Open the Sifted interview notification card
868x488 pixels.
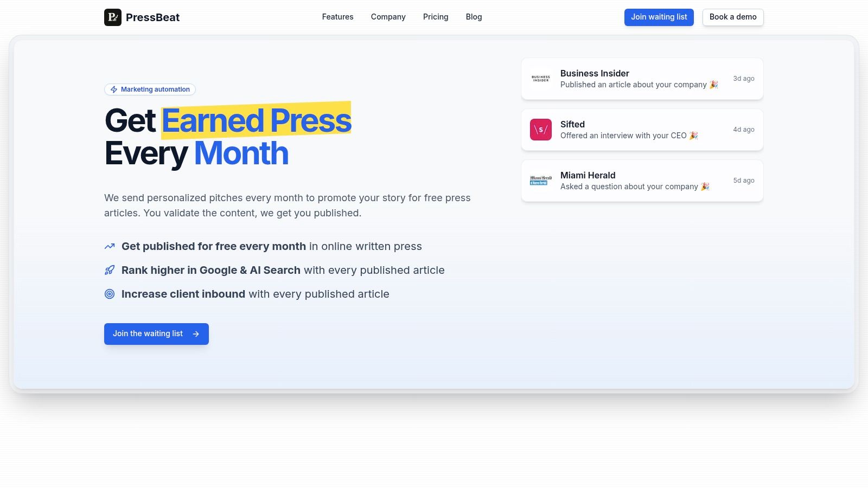[642, 130]
